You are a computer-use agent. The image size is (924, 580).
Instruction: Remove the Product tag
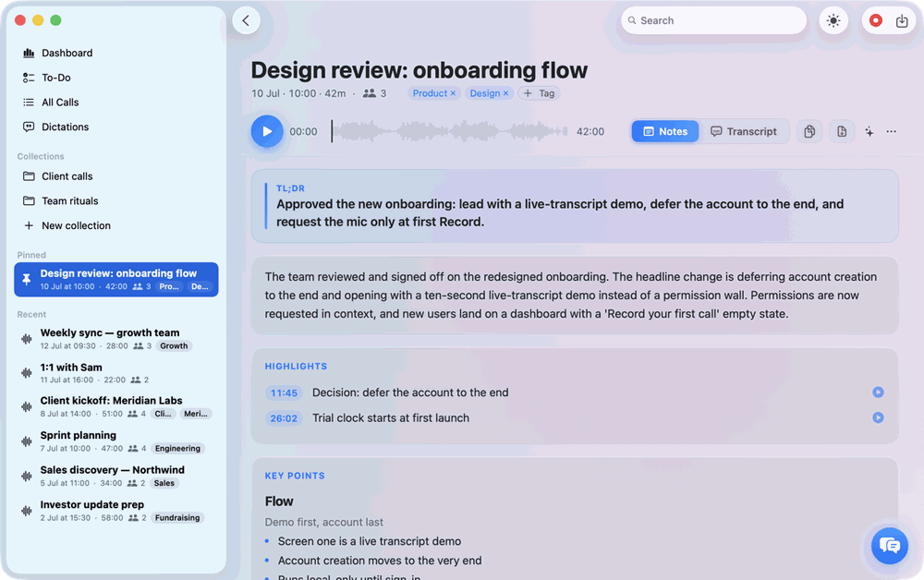(453, 93)
